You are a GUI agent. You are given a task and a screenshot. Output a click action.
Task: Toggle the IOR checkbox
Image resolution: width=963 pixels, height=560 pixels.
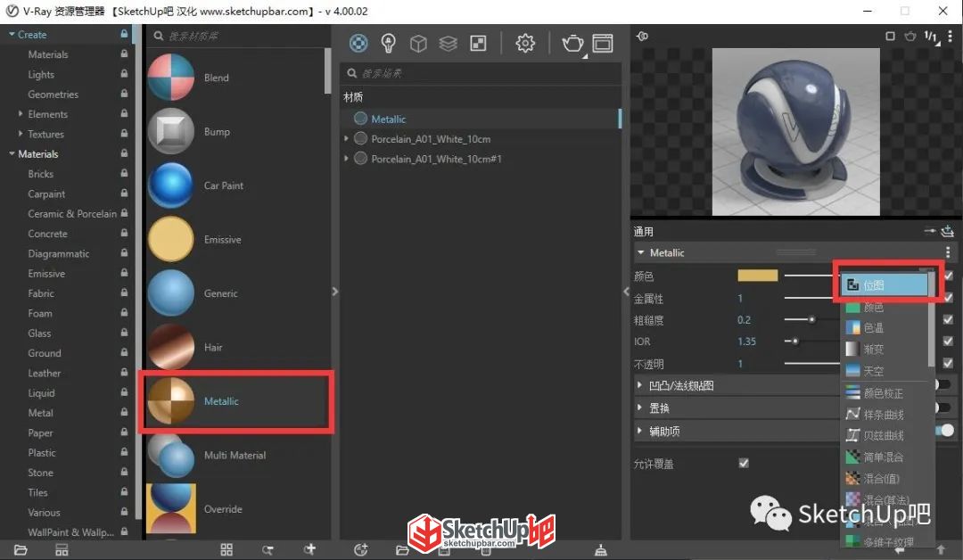coord(948,341)
